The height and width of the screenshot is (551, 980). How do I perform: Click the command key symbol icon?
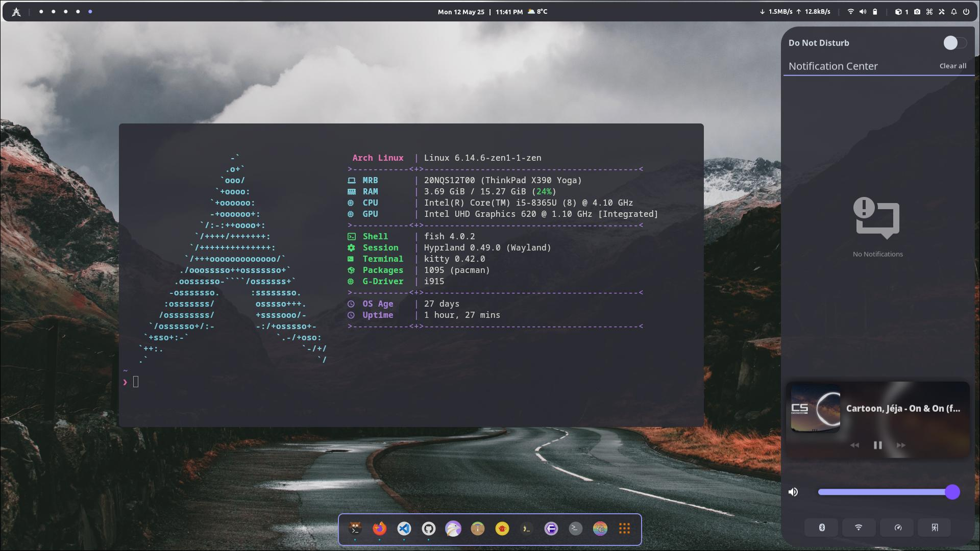coord(929,12)
